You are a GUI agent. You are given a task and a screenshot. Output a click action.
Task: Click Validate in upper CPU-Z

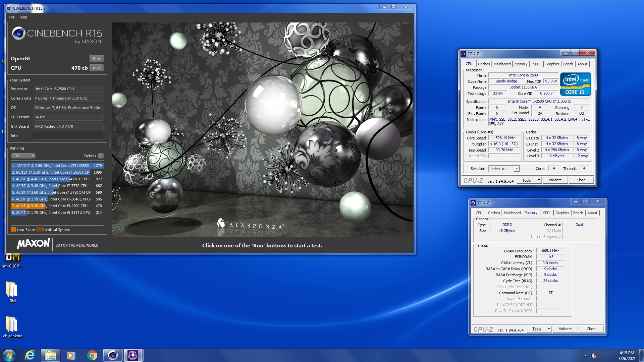tap(555, 180)
